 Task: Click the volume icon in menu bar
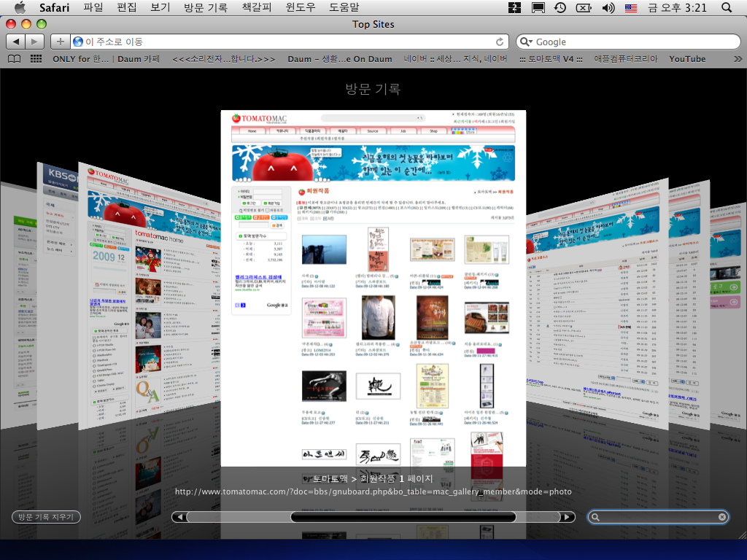tap(608, 8)
